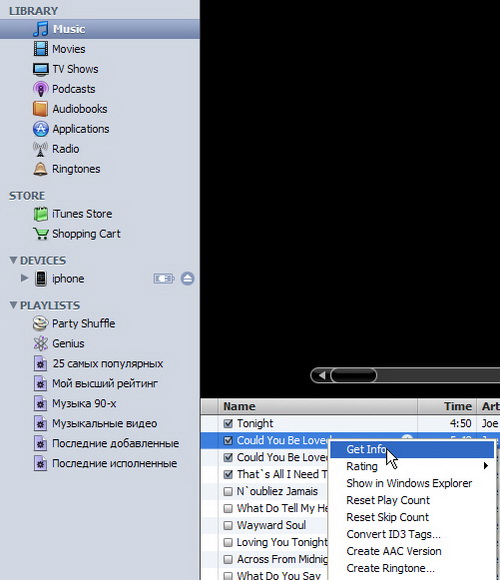Collapse the PLAYLISTS section triangle
This screenshot has height=580, width=500.
click(13, 305)
